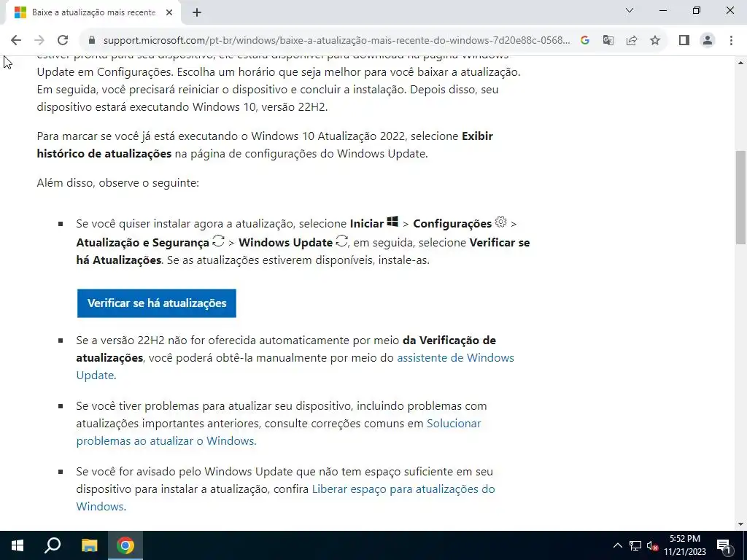747x560 pixels.
Task: Open the muted volume tray icon
Action: 653,545
